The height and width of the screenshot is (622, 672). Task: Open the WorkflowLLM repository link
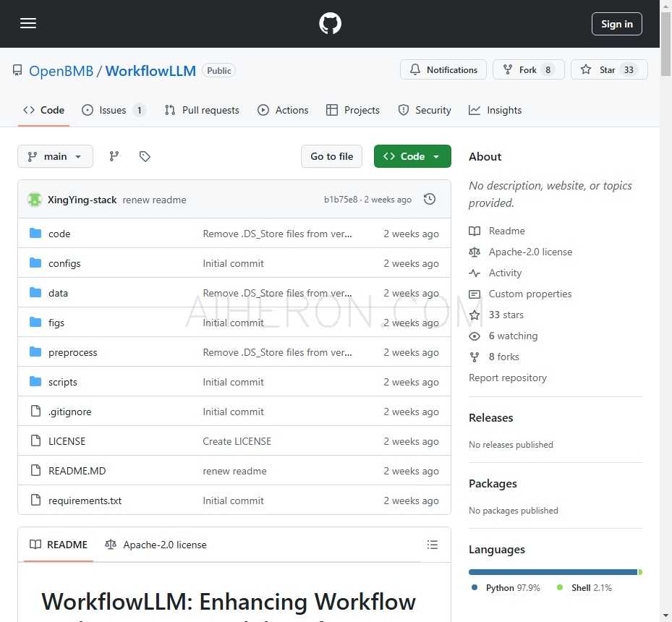click(150, 71)
